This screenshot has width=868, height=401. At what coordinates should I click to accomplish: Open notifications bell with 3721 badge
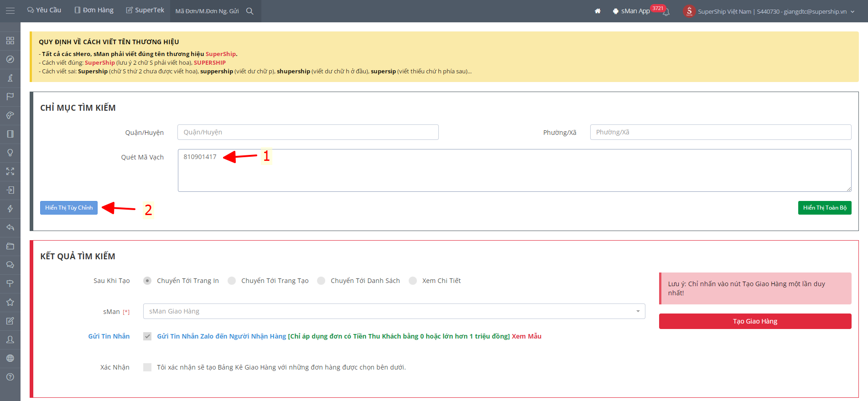[x=666, y=11]
